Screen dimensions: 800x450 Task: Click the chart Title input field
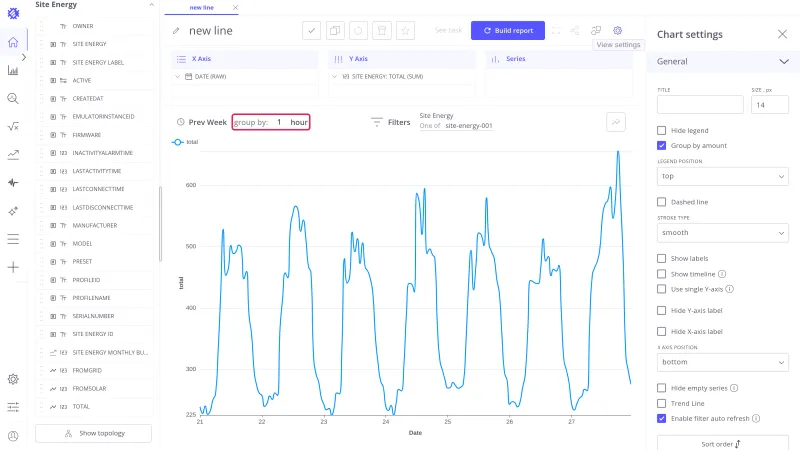point(700,105)
